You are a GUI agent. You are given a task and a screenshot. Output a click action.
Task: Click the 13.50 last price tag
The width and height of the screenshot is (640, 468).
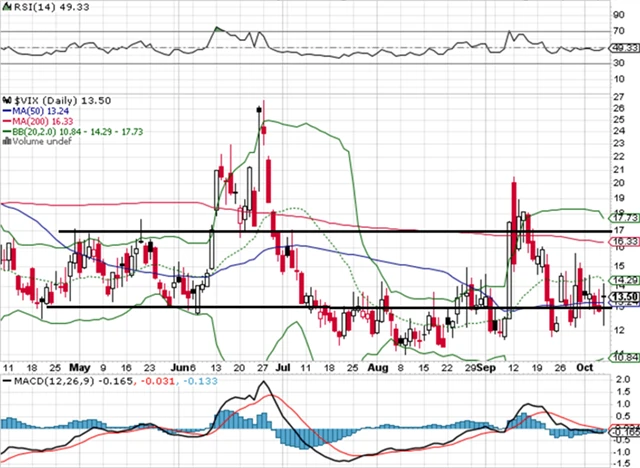tap(622, 297)
